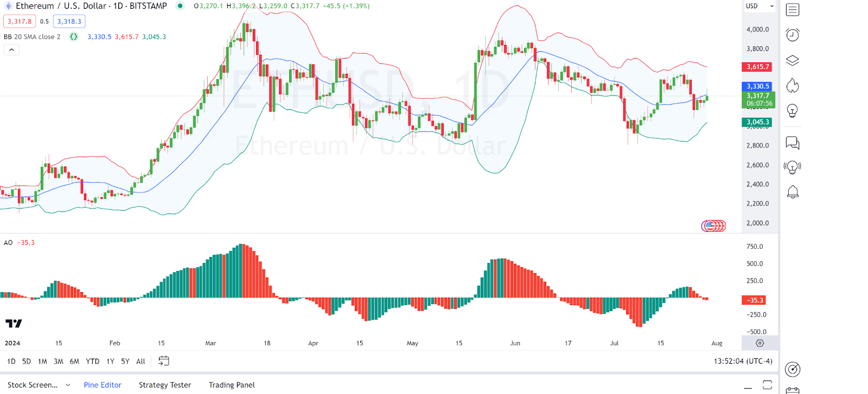Image resolution: width=868 pixels, height=394 pixels.
Task: Select the 1D date range
Action: tap(11, 361)
